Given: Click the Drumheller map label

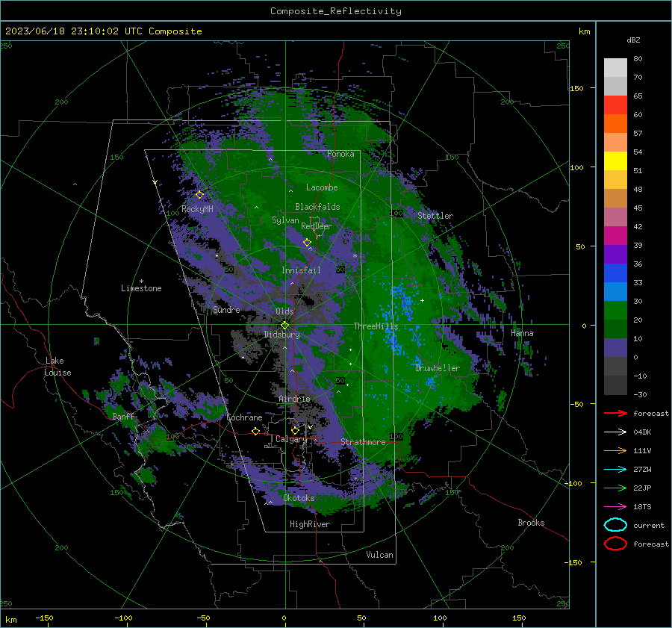Looking at the screenshot, I should point(438,368).
